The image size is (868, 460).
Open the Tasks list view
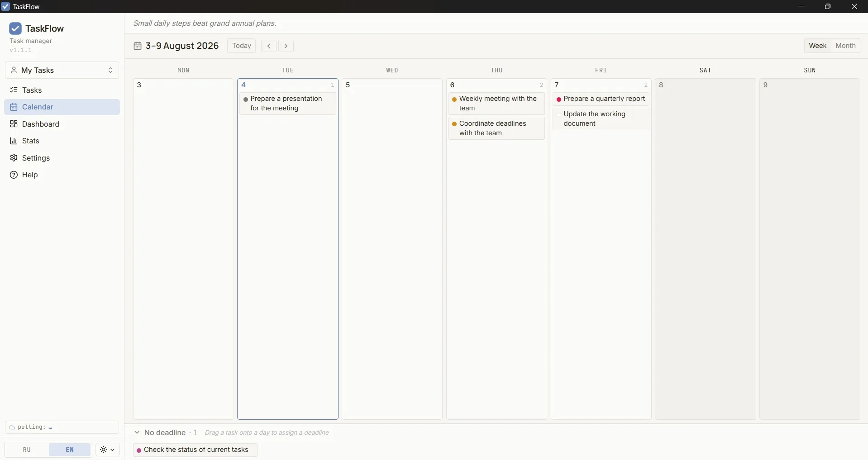pyautogui.click(x=62, y=90)
